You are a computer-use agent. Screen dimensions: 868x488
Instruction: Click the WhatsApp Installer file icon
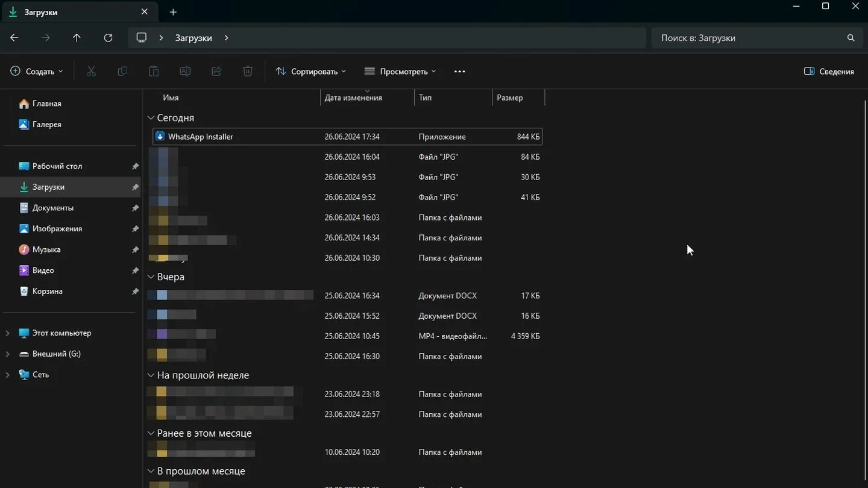pyautogui.click(x=160, y=137)
